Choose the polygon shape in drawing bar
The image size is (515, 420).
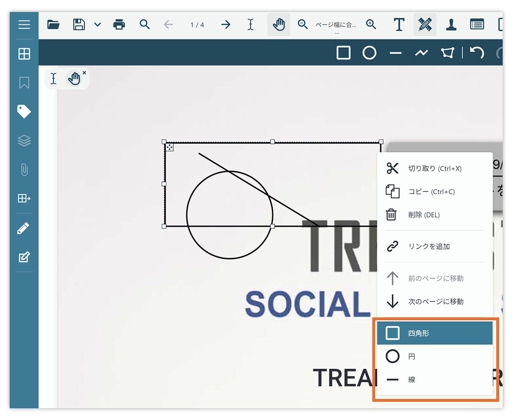pyautogui.click(x=448, y=52)
